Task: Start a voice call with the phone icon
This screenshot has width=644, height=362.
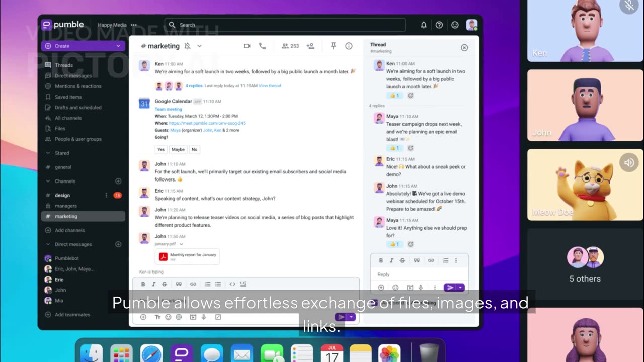Action: (x=262, y=46)
